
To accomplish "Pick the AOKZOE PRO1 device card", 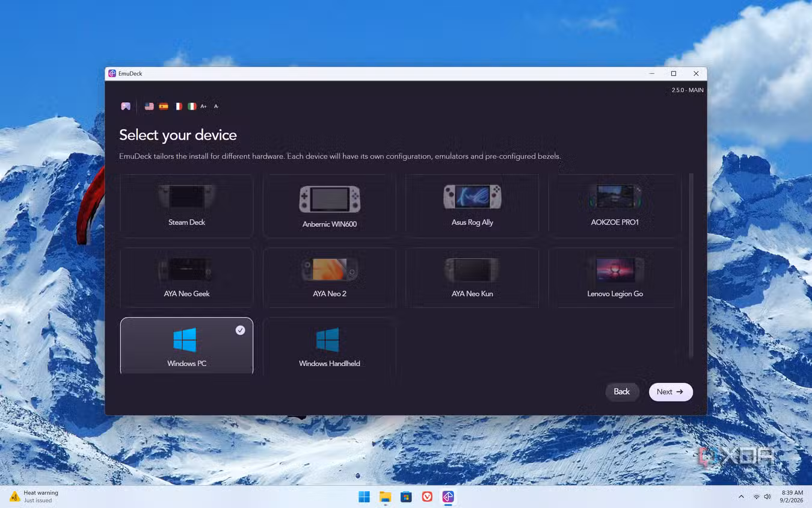I will pos(615,206).
